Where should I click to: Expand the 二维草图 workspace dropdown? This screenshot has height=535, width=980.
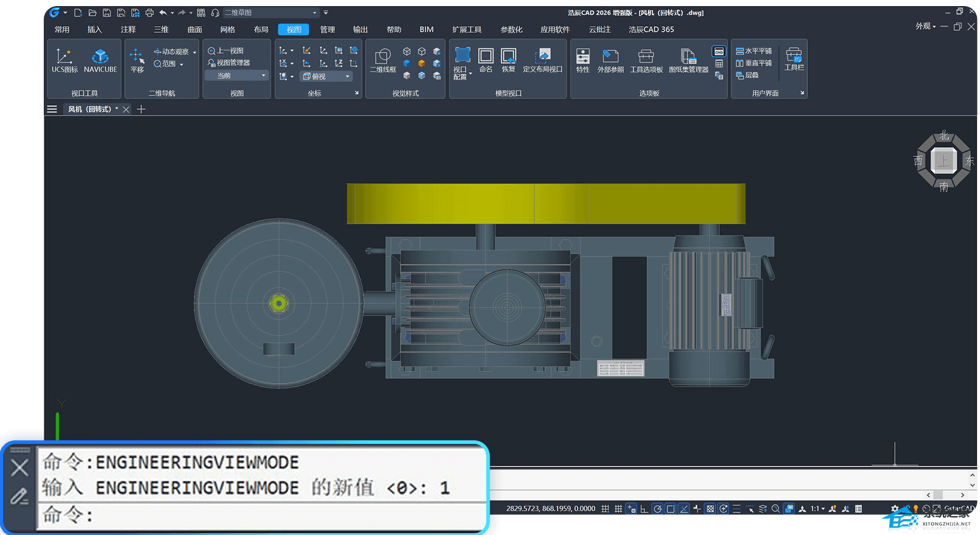[x=315, y=13]
